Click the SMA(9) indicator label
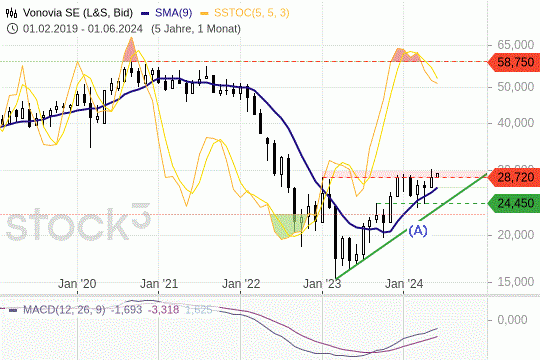This screenshot has width=540, height=360. coord(174,13)
